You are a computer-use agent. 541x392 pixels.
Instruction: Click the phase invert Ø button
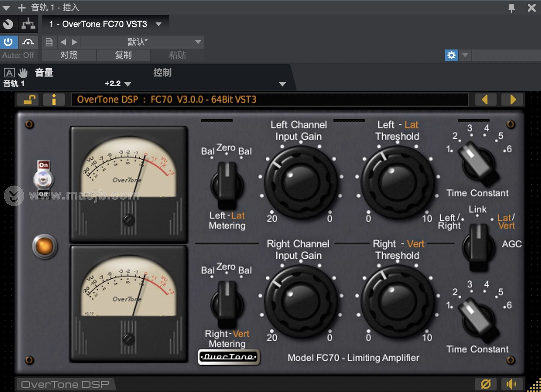point(486,384)
